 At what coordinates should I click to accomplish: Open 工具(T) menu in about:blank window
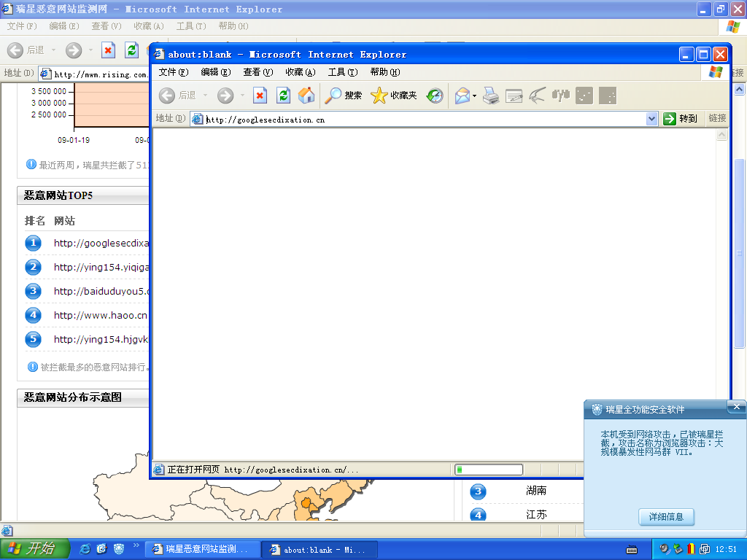pyautogui.click(x=343, y=72)
